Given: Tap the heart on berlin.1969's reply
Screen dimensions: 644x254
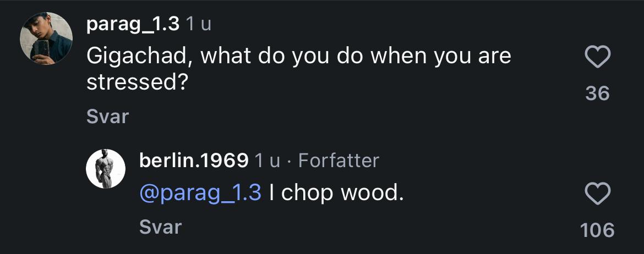Looking at the screenshot, I should [597, 194].
